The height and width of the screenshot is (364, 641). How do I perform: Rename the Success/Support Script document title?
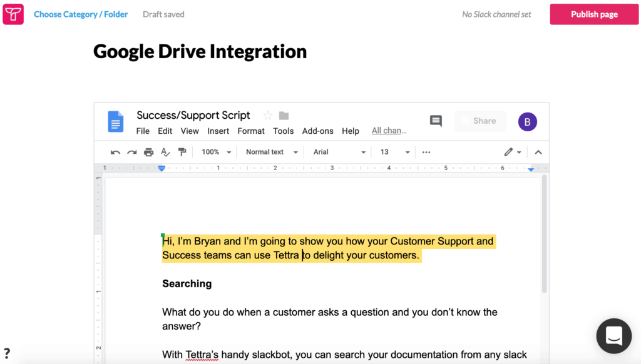click(193, 115)
